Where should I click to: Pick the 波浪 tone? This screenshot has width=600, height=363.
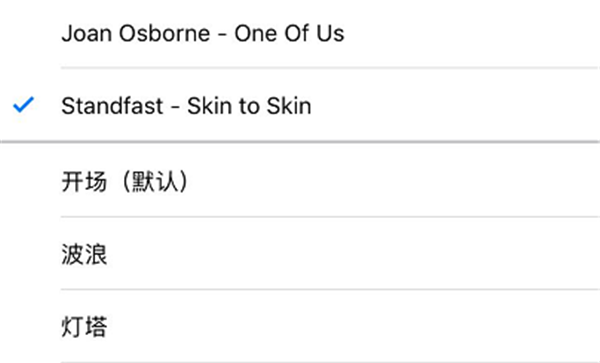click(300, 253)
